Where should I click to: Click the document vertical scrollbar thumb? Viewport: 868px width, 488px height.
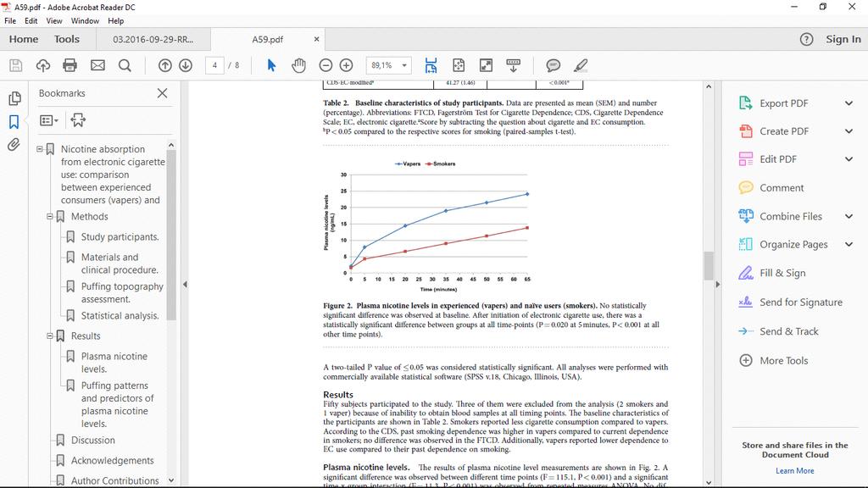pos(709,265)
